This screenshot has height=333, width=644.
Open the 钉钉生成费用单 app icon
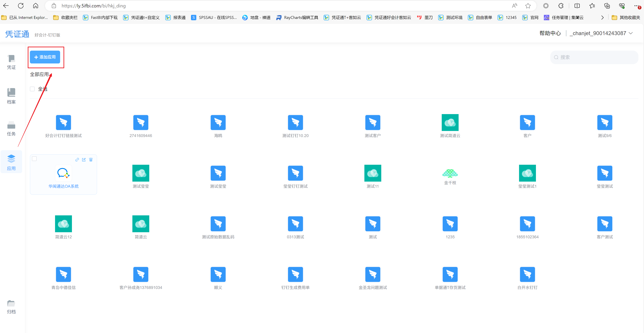coord(295,274)
